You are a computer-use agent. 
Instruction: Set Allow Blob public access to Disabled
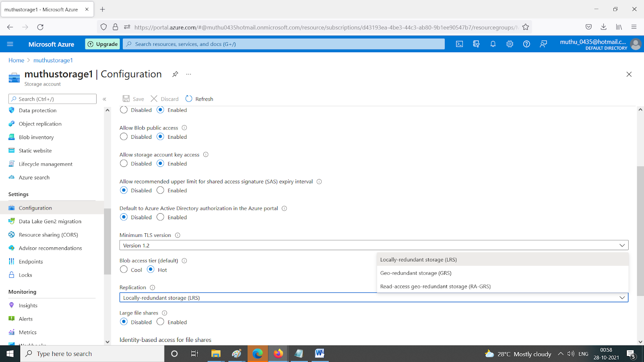pos(124,137)
